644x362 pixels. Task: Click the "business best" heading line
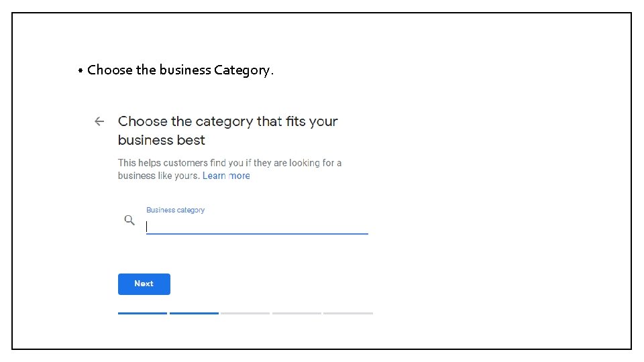click(161, 140)
